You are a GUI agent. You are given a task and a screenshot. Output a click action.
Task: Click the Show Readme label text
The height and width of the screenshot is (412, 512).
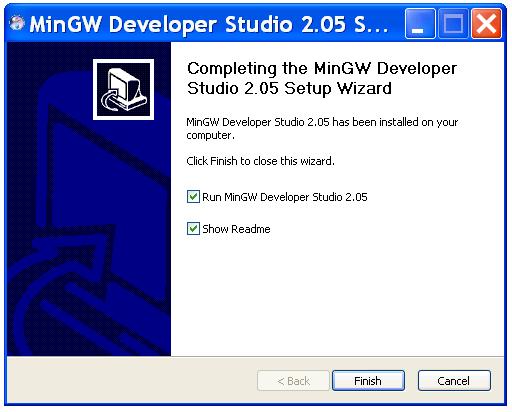click(x=236, y=229)
